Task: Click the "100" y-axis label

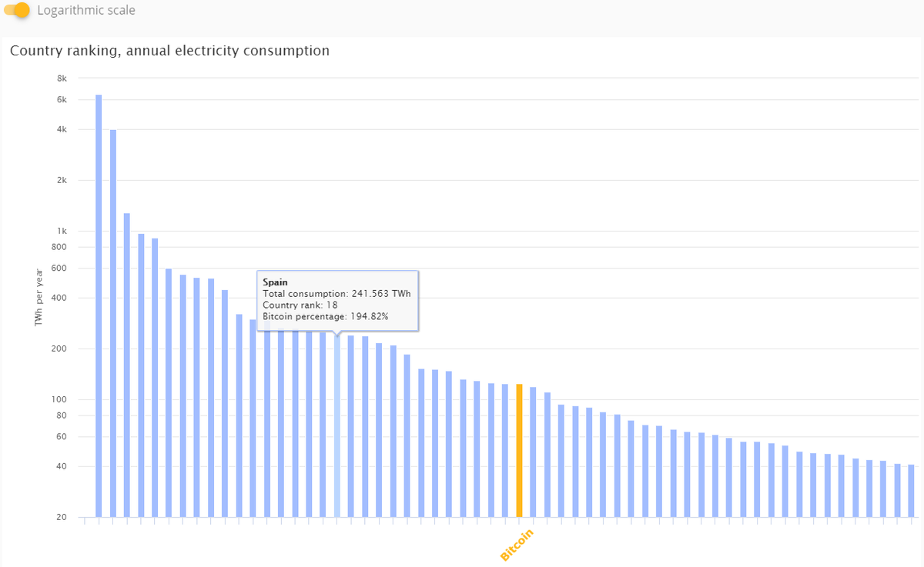Action: click(61, 400)
